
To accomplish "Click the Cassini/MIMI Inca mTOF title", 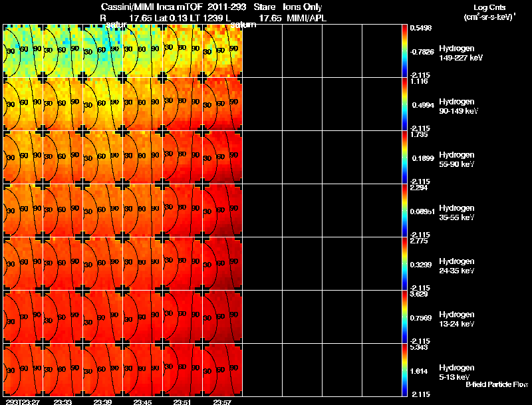I will click(x=152, y=7).
